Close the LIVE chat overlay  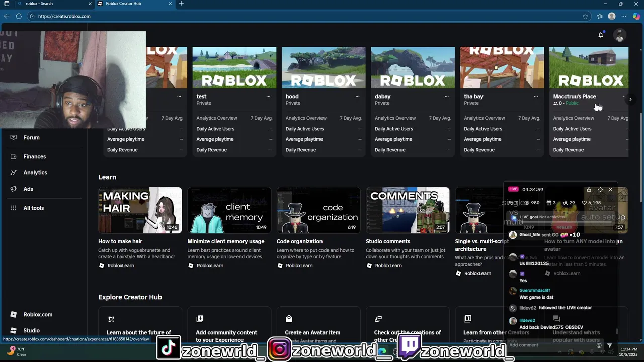click(x=610, y=190)
